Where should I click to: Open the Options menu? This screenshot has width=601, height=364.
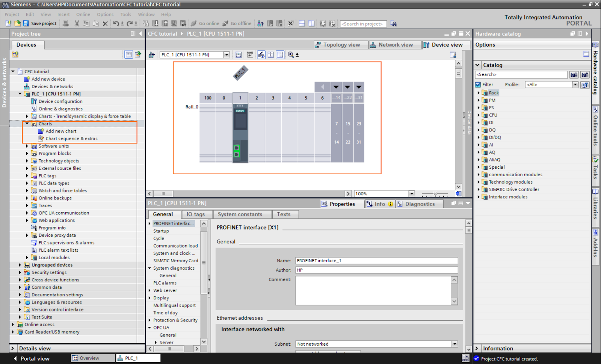105,14
